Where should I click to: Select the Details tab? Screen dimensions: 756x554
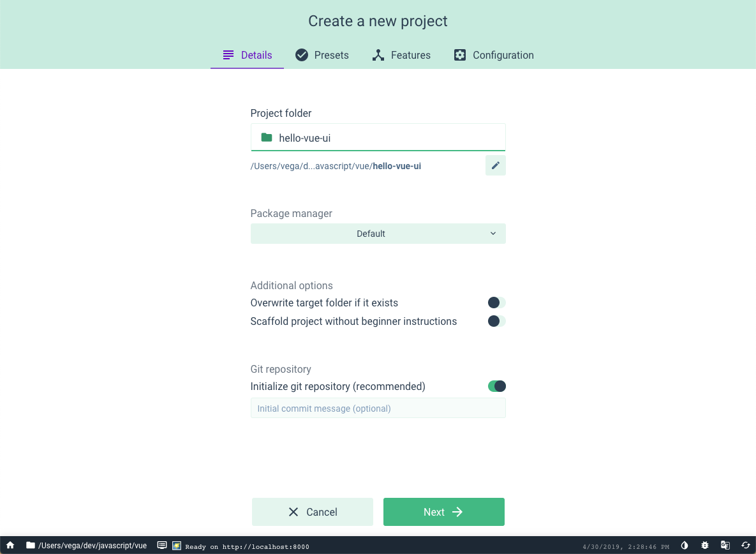248,55
